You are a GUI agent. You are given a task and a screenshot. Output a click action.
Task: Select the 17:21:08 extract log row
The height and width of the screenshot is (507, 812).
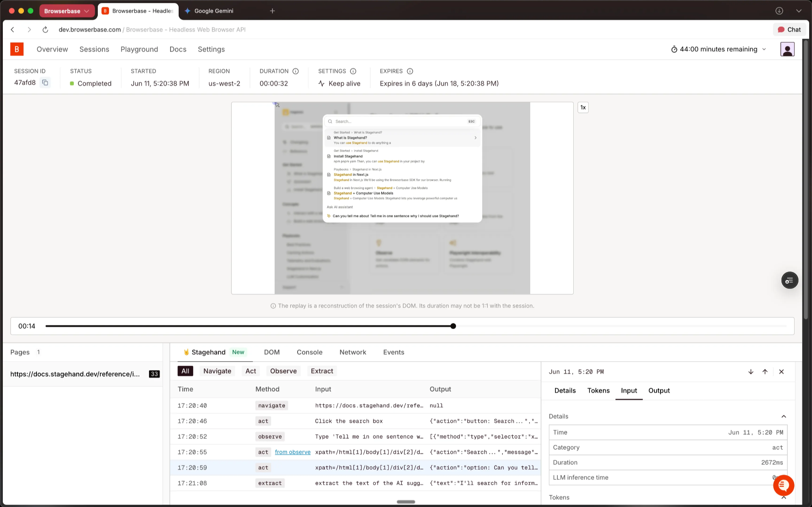(355, 483)
